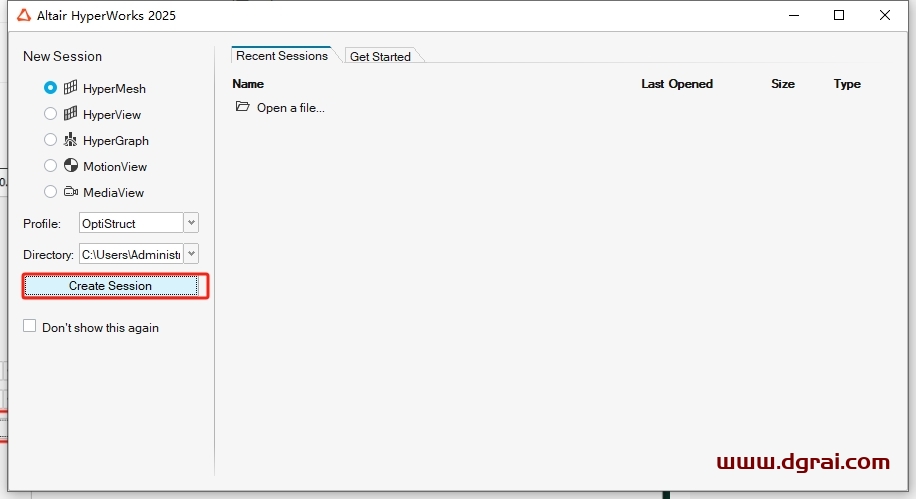Click the Directory path field
Viewport: 916px width, 499px height.
pos(131,254)
